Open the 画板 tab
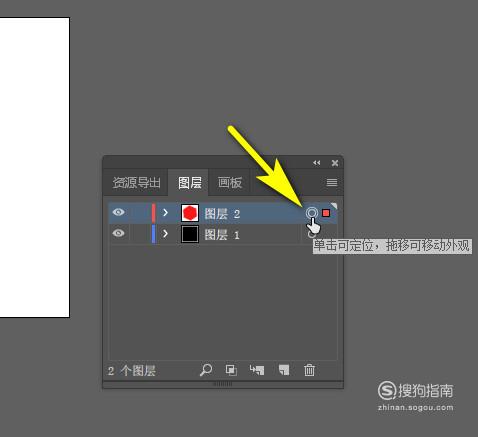 click(230, 183)
